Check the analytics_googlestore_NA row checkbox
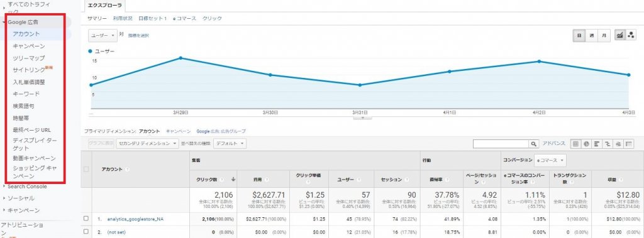Viewport: 644px width, 238px height. (86, 219)
